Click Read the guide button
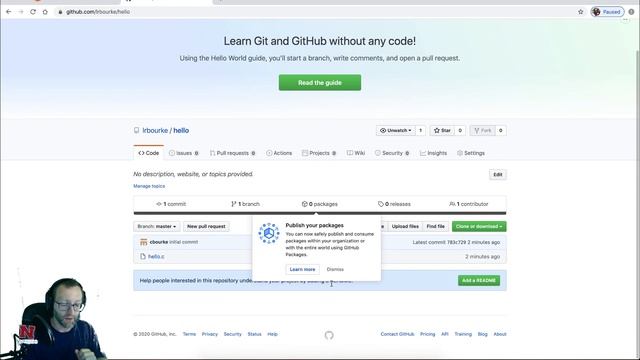 pos(320,82)
